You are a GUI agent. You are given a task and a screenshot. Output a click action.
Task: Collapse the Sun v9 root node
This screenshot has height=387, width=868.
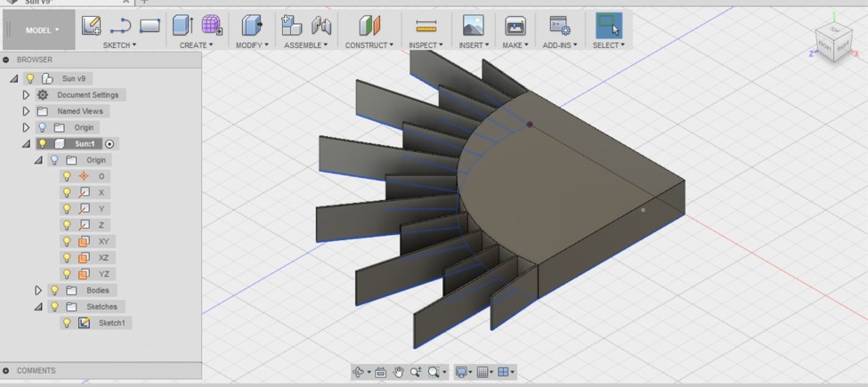(14, 79)
